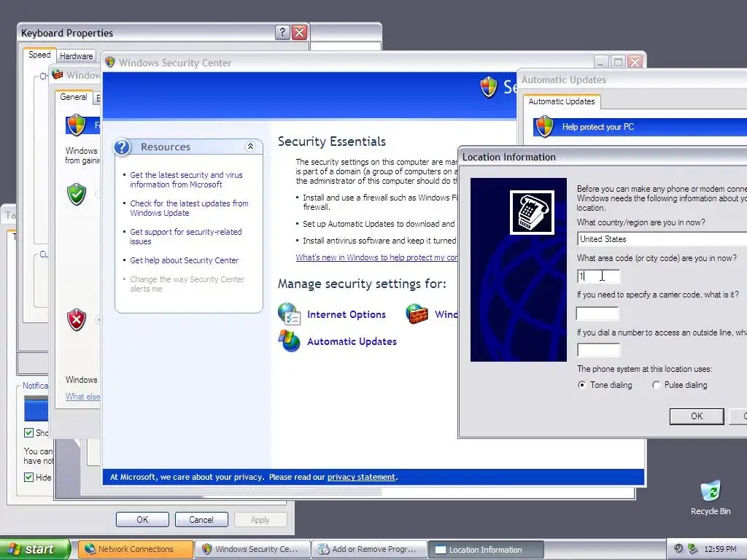This screenshot has width=747, height=560.
Task: Open the Start menu
Action: 35,549
